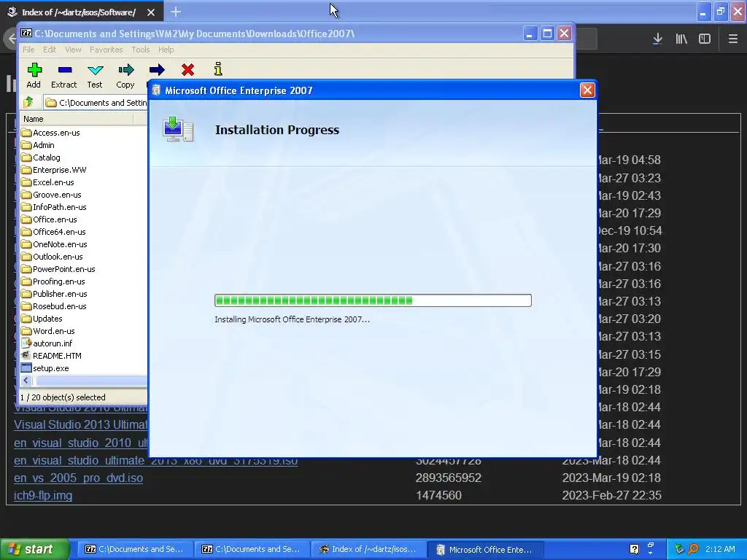Click the system clock showing 2:12 AM
The height and width of the screenshot is (560, 747).
720,549
